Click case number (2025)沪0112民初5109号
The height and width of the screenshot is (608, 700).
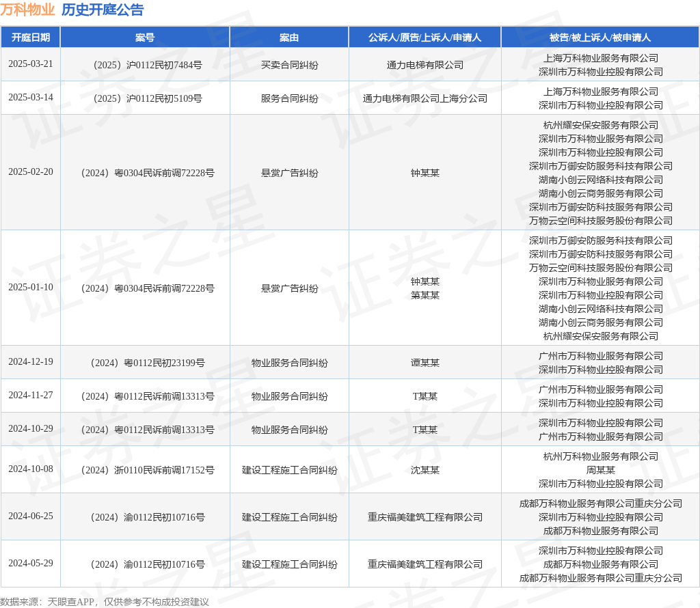[148, 98]
